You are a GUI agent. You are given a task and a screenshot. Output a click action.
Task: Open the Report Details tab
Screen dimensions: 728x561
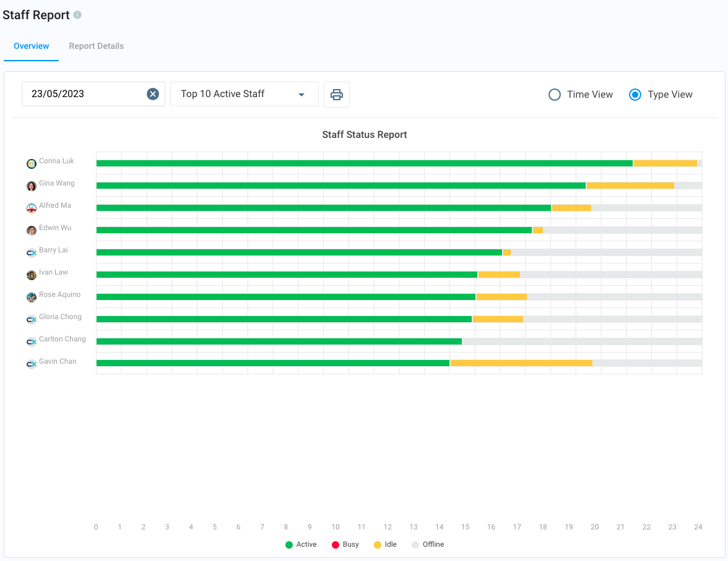(96, 46)
